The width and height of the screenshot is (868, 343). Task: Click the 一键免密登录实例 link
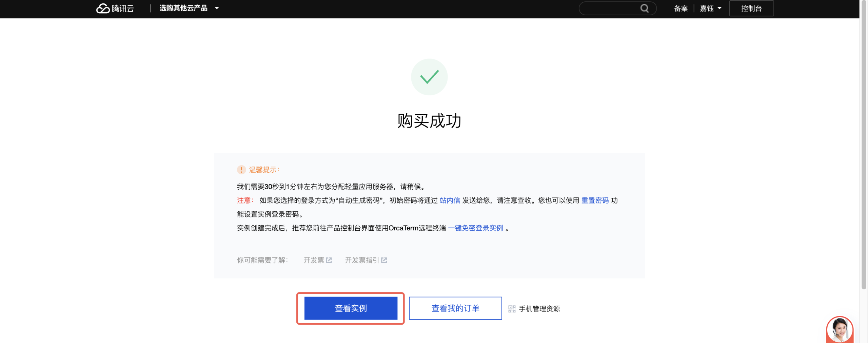[x=475, y=228]
